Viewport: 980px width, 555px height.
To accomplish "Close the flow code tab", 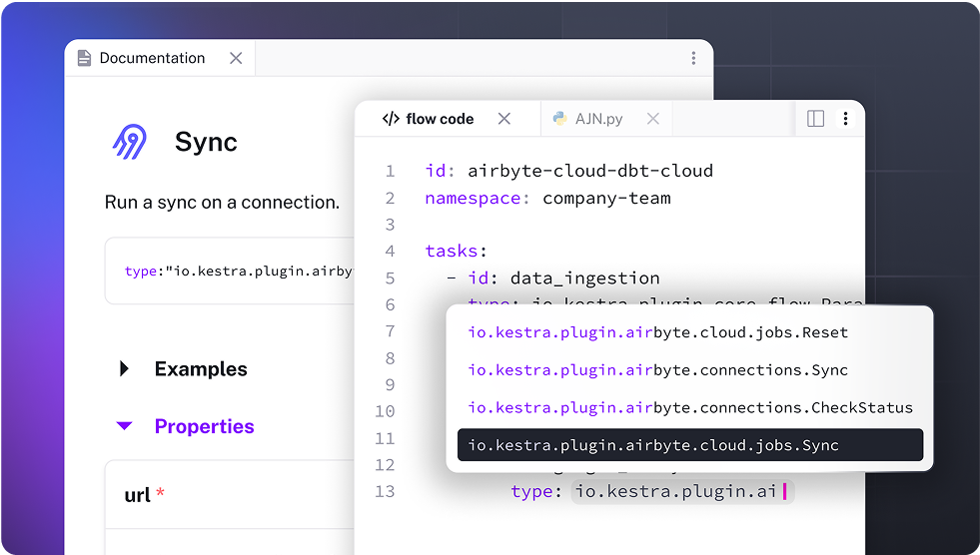I will (504, 119).
